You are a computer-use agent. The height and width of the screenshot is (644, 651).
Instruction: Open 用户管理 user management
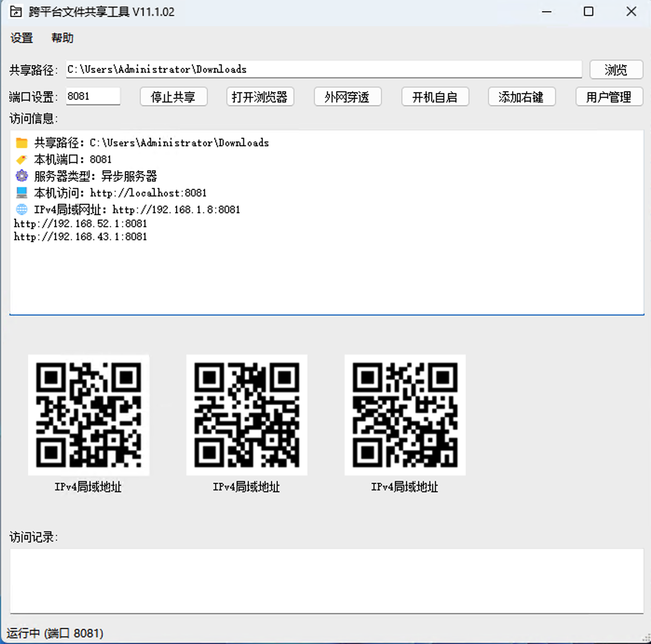coord(609,97)
